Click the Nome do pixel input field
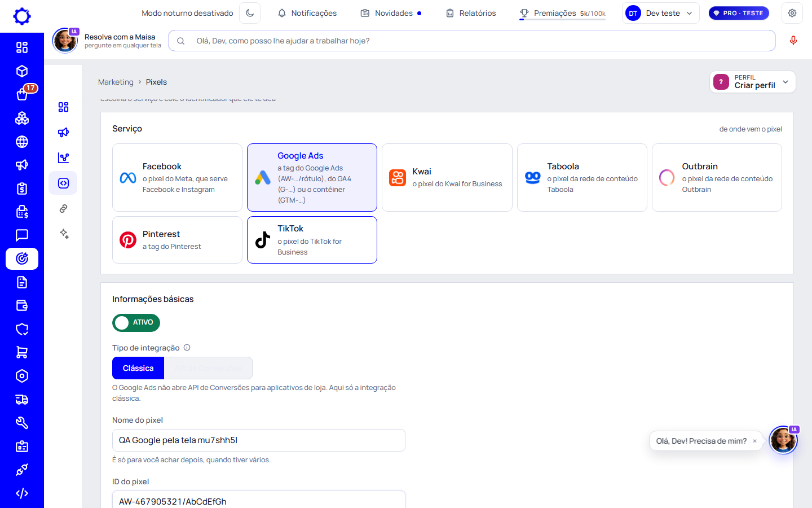The image size is (812, 508). click(x=259, y=440)
